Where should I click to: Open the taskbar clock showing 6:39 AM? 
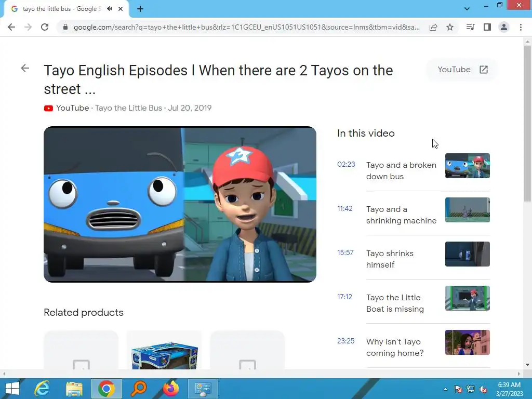[509, 389]
